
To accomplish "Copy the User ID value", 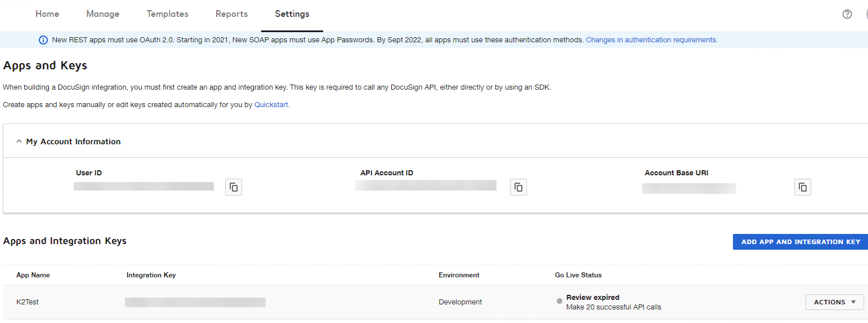I will [x=234, y=187].
